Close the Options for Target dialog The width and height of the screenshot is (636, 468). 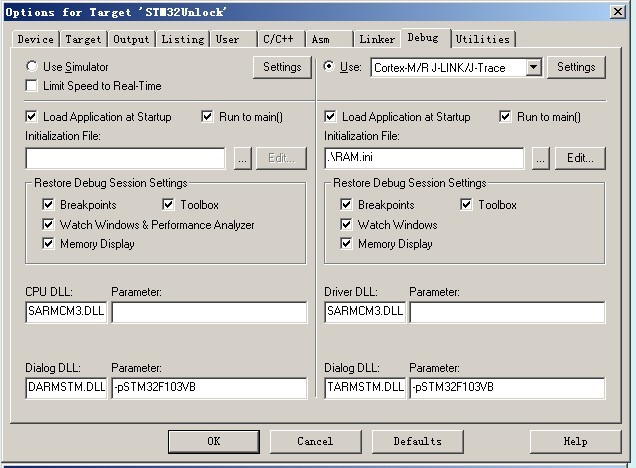(x=618, y=12)
